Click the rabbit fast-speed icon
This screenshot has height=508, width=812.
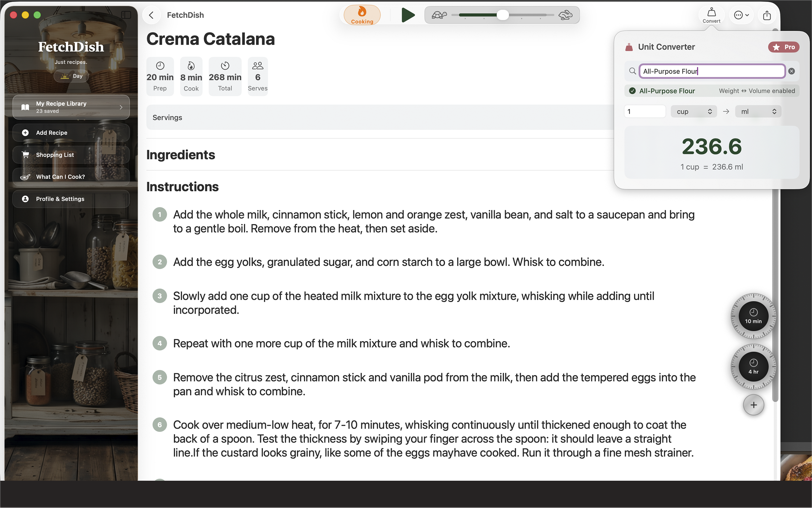tap(565, 15)
